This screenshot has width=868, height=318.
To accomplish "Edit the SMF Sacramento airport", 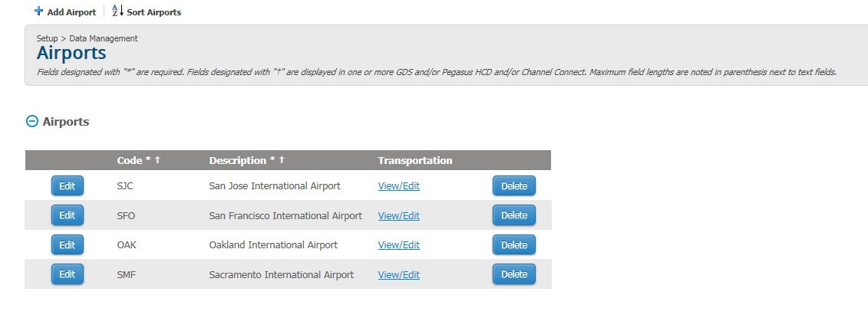I will [x=67, y=274].
